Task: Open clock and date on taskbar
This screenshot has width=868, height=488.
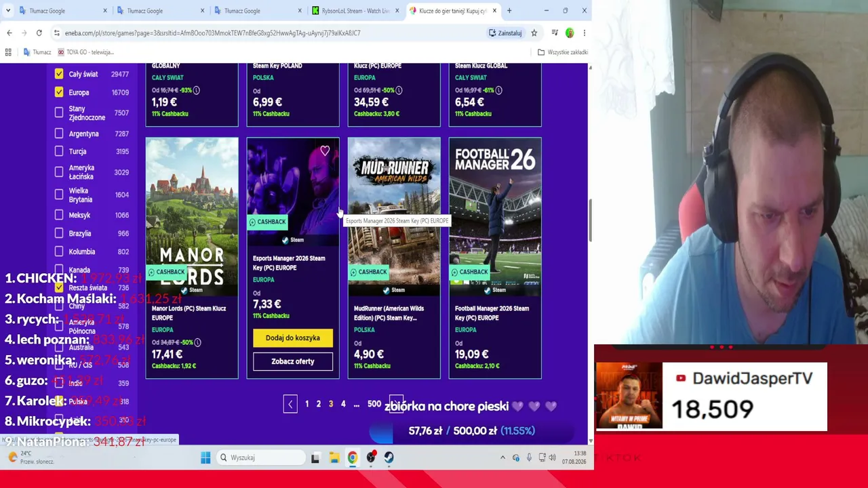Action: 574,457
